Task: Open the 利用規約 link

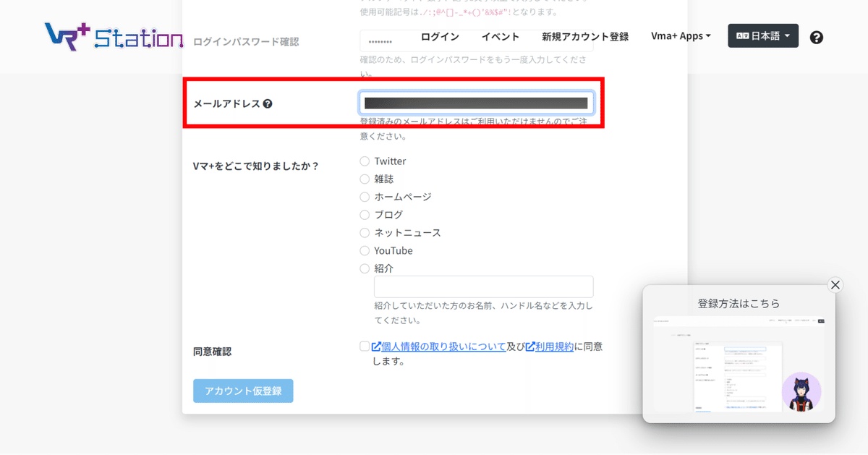Action: point(555,346)
